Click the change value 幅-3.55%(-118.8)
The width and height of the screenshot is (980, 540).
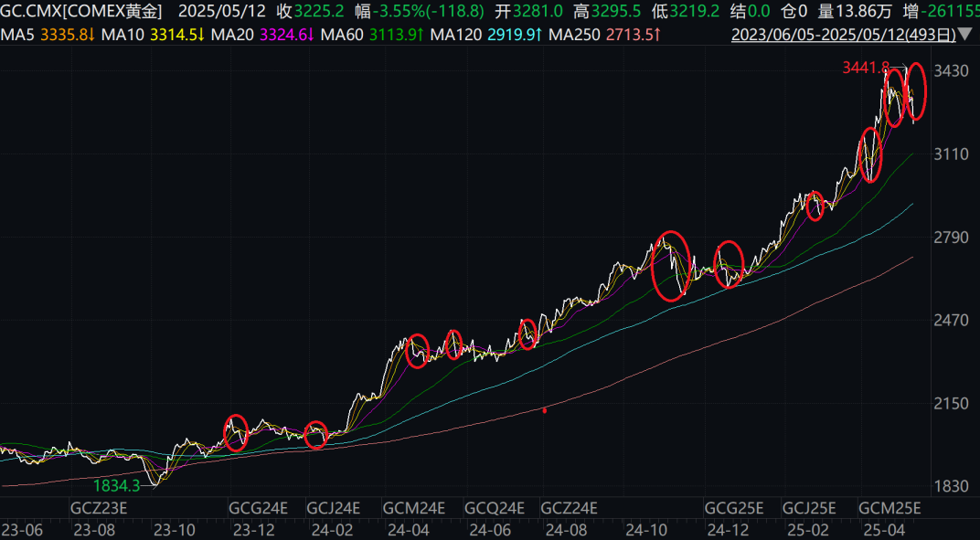click(420, 11)
